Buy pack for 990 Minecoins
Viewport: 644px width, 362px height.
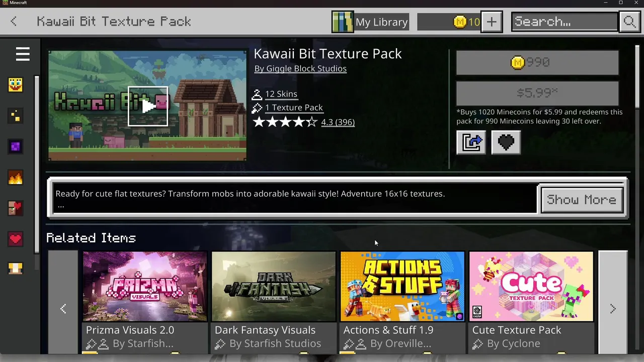537,62
